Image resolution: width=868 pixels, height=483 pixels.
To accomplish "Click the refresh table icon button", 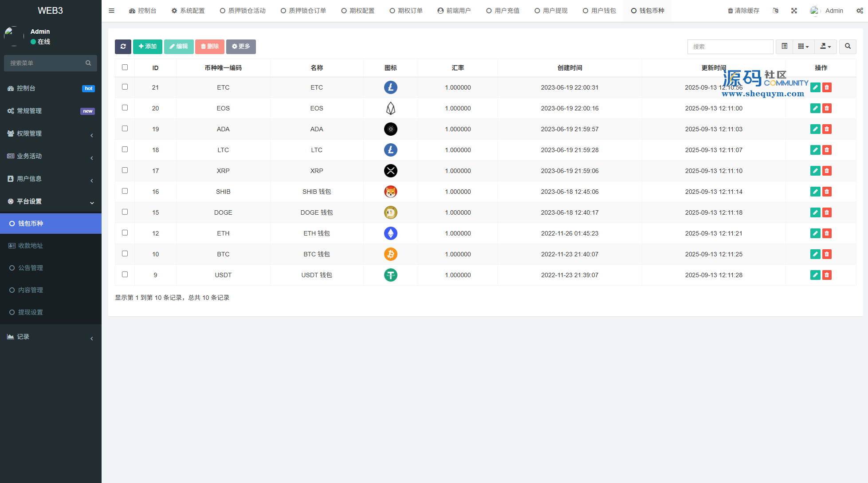I will coord(123,47).
